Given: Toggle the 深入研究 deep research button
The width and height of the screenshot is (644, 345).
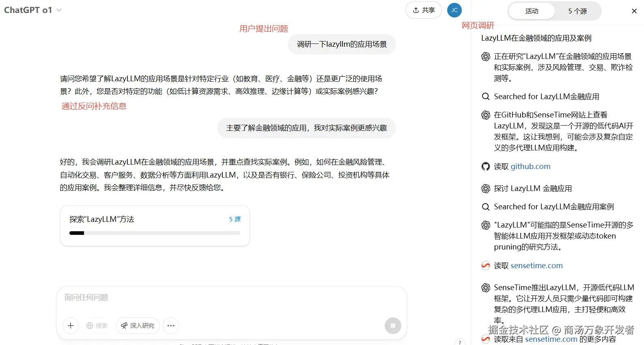Looking at the screenshot, I should click(138, 325).
